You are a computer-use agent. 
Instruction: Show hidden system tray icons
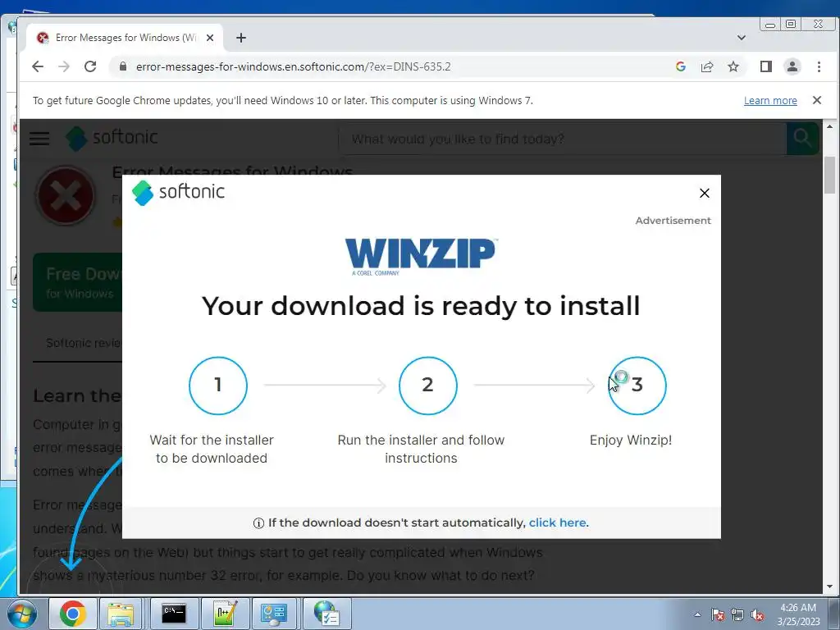[x=697, y=614]
